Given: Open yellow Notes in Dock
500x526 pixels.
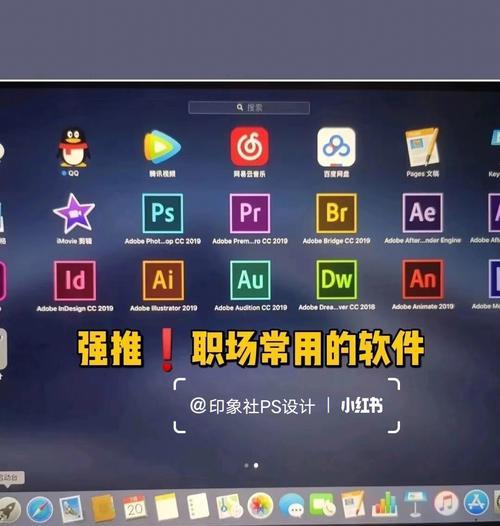Looking at the screenshot, I should [x=166, y=507].
